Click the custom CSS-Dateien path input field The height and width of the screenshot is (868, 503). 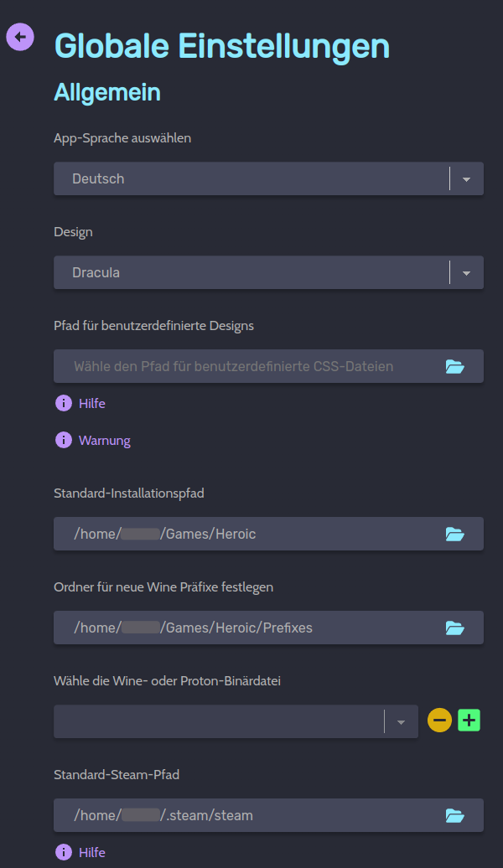(243, 366)
